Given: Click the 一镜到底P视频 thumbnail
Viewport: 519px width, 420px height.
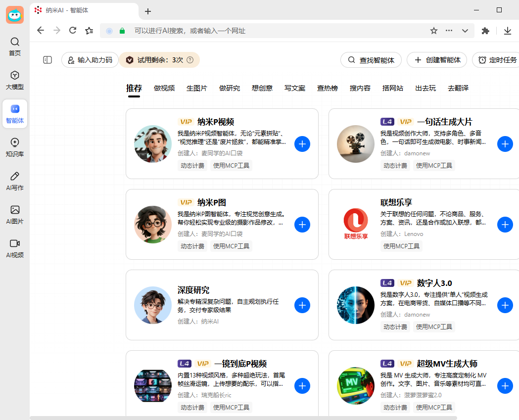Looking at the screenshot, I should [x=152, y=386].
